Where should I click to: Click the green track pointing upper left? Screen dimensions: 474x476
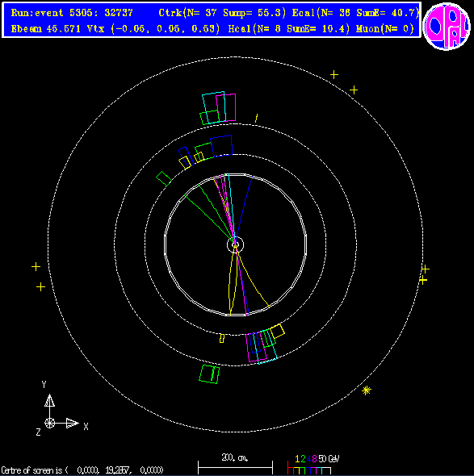pos(209,217)
